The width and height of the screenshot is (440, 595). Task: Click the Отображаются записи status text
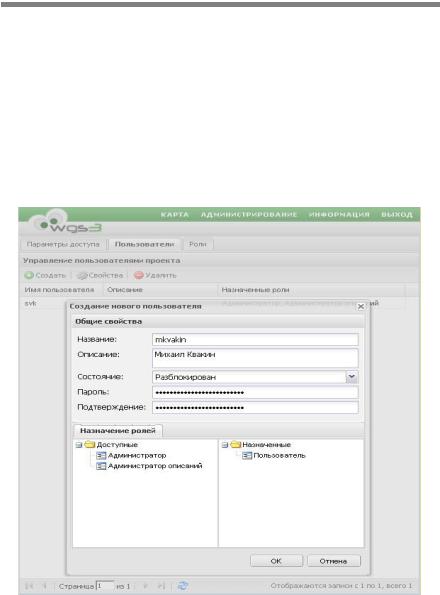point(341,586)
